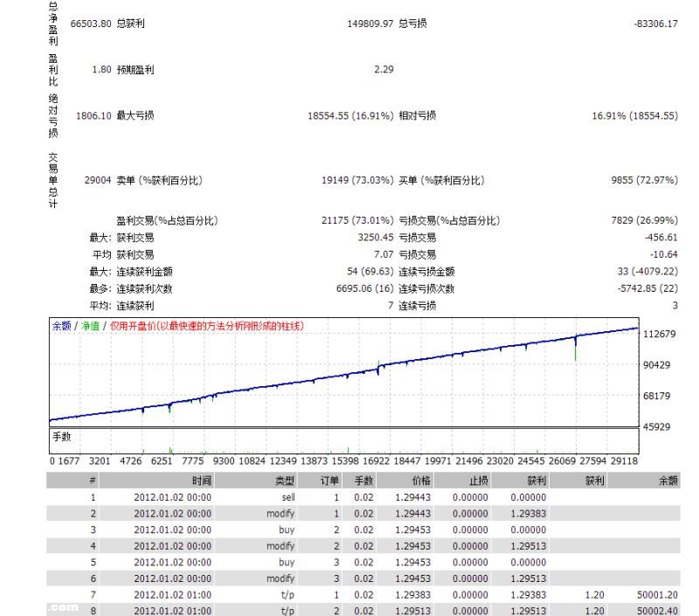The width and height of the screenshot is (699, 616).
Task: Select the 总获利 label
Action: coord(130,24)
